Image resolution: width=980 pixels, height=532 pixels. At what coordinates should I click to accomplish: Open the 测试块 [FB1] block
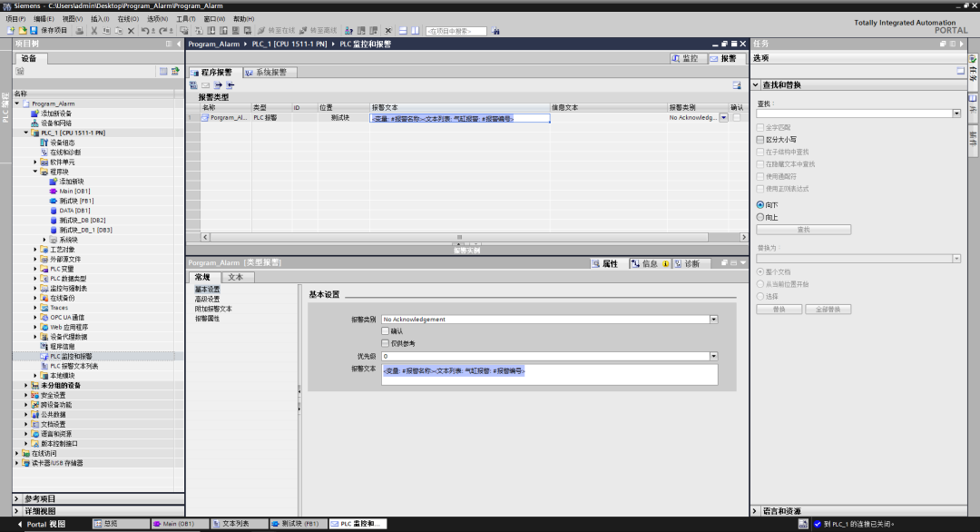point(76,201)
